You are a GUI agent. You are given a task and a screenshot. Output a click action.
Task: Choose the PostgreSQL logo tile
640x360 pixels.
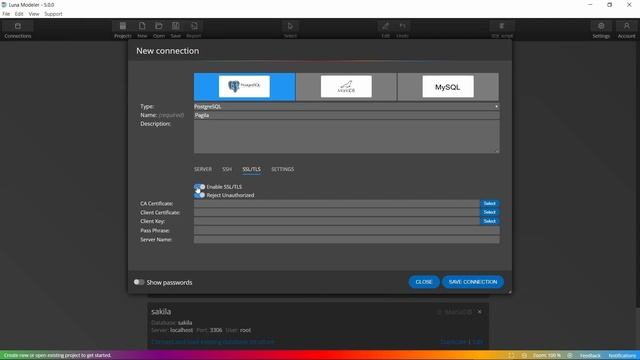coord(244,87)
